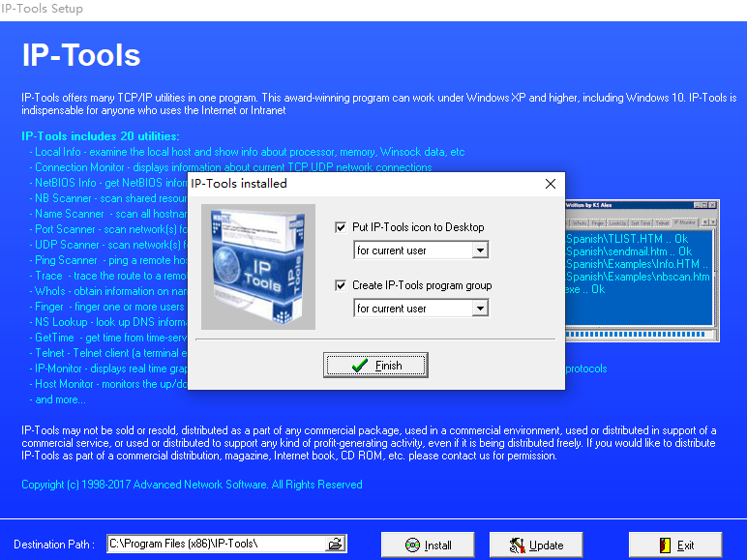747x560 pixels.
Task: Click 'Spanish\Examples\Info.HTM' log line
Action: [638, 264]
